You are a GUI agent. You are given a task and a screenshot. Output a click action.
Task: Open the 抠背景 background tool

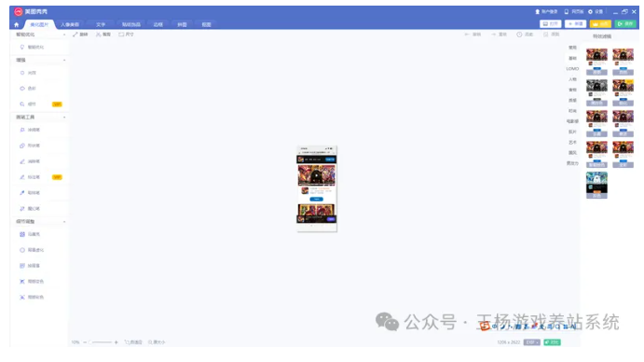[x=30, y=266]
